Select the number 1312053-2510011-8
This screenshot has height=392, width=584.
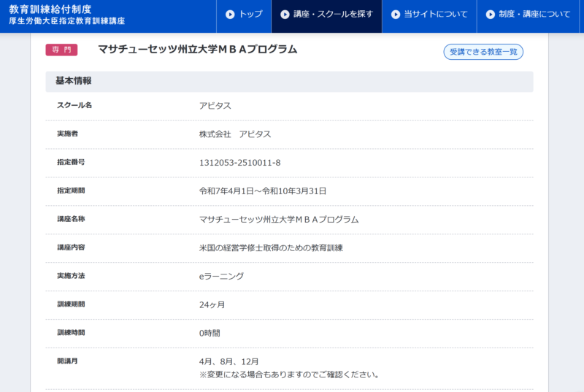pyautogui.click(x=240, y=163)
